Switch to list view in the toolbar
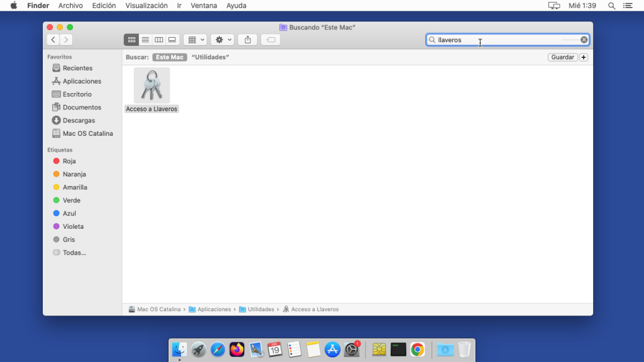This screenshot has width=644, height=362. click(x=145, y=40)
